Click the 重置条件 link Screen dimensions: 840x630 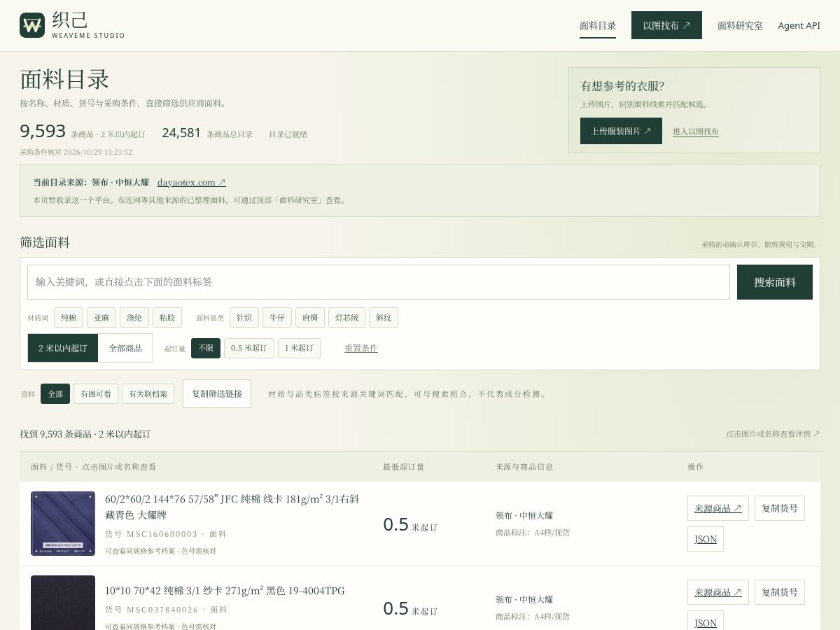pos(361,348)
